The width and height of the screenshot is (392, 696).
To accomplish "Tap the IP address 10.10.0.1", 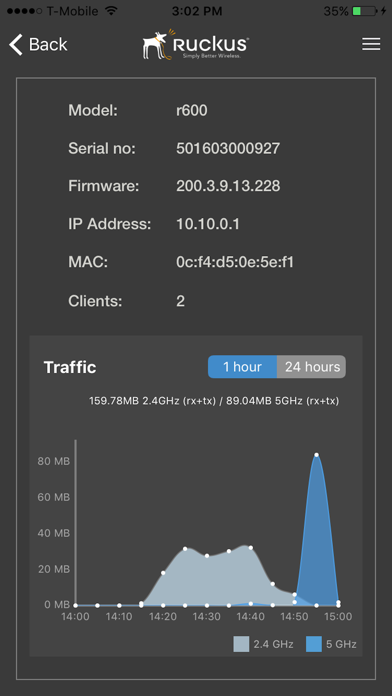I will click(208, 224).
